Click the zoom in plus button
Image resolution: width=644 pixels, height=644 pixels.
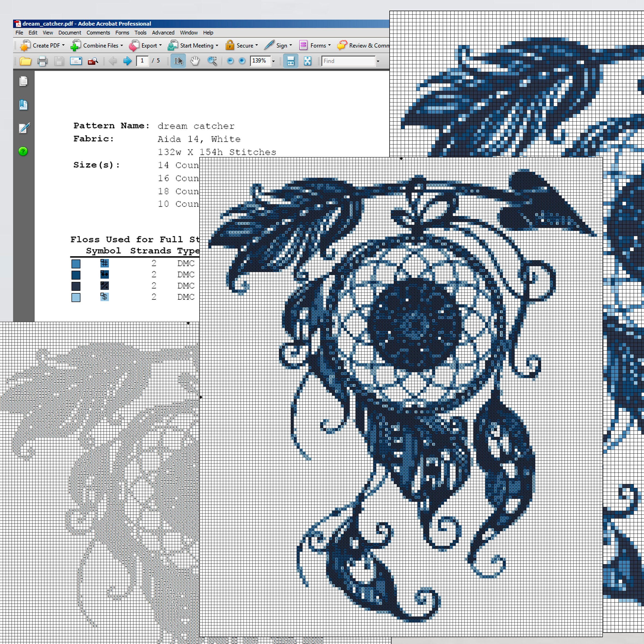coord(242,61)
